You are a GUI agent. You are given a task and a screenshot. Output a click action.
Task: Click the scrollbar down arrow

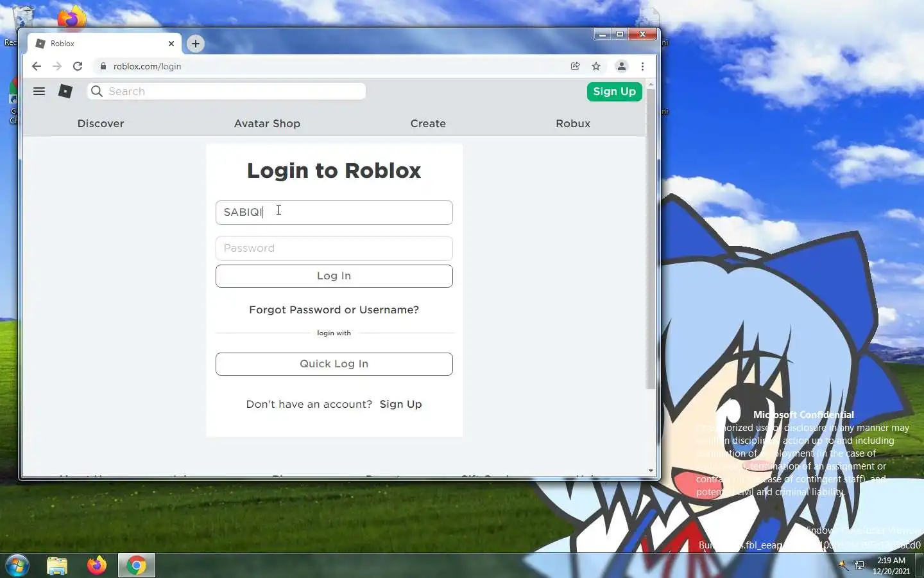pyautogui.click(x=651, y=471)
